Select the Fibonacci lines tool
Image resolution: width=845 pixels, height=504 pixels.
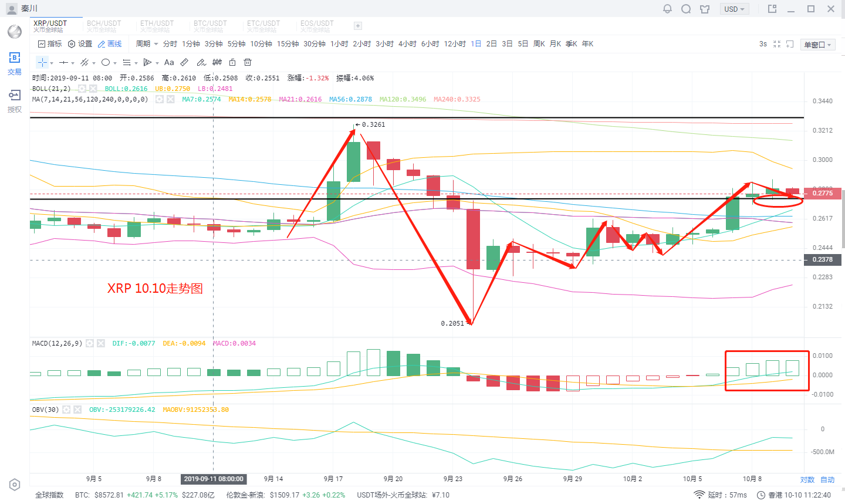127,62
